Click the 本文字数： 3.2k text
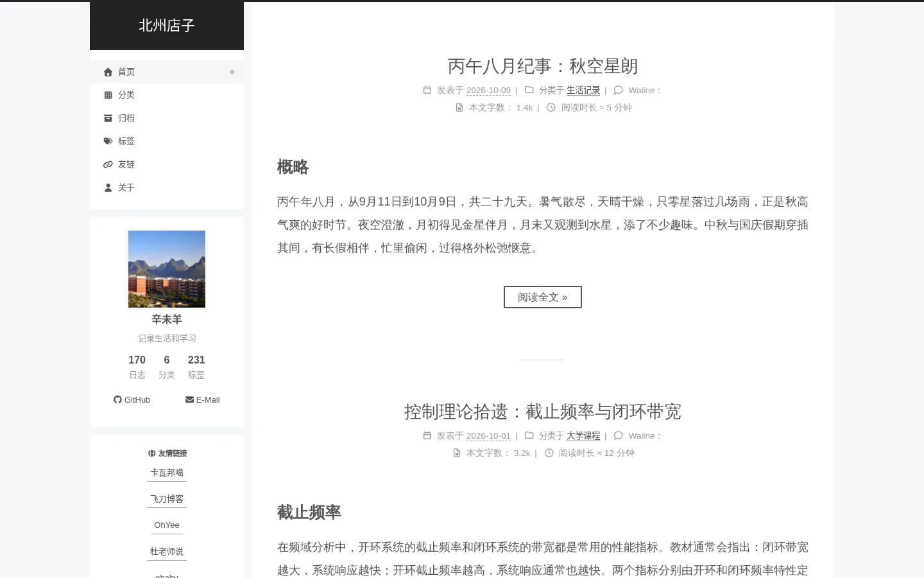The height and width of the screenshot is (578, 924). click(498, 453)
